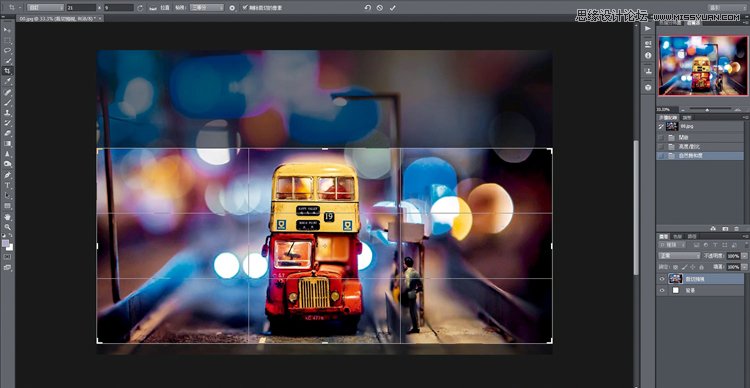Select the Healing Brush tool

[x=8, y=91]
